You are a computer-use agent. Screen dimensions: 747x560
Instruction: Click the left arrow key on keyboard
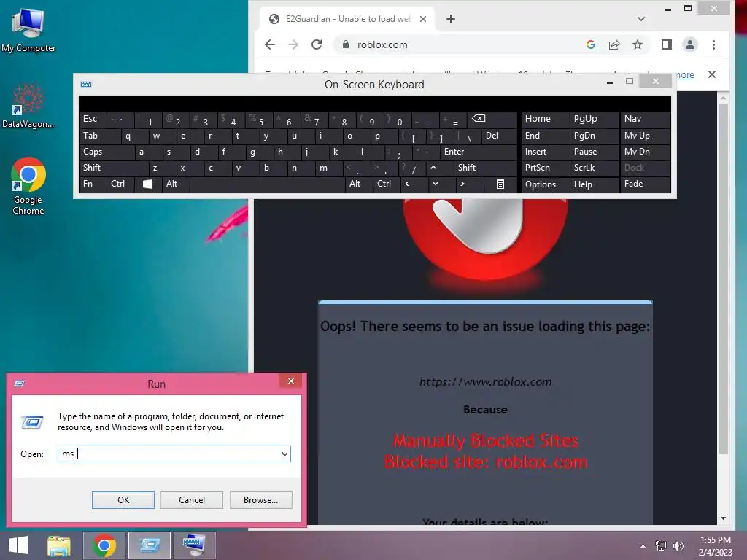click(407, 184)
